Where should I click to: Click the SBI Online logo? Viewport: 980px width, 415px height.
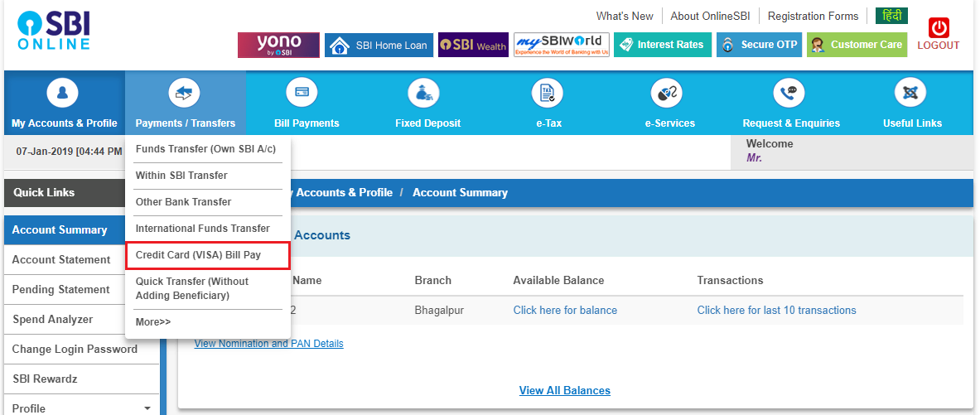click(x=55, y=31)
